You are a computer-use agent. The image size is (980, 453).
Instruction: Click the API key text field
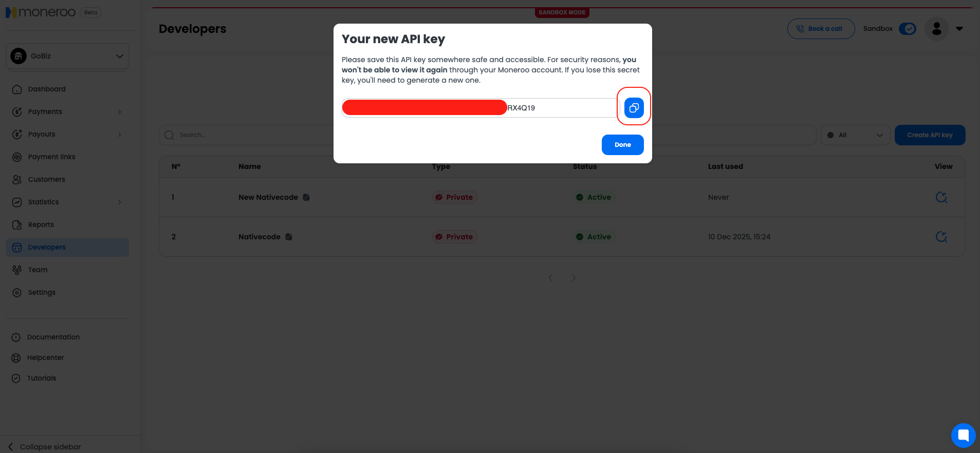pyautogui.click(x=560, y=108)
